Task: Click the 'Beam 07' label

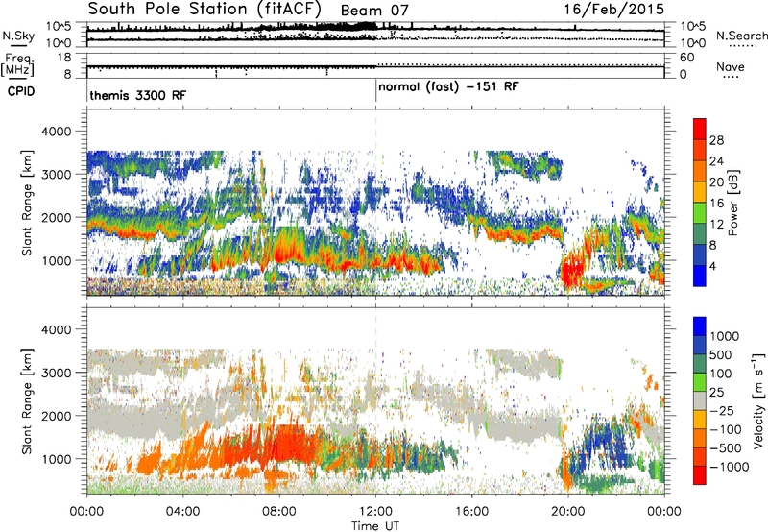Action: pyautogui.click(x=374, y=11)
